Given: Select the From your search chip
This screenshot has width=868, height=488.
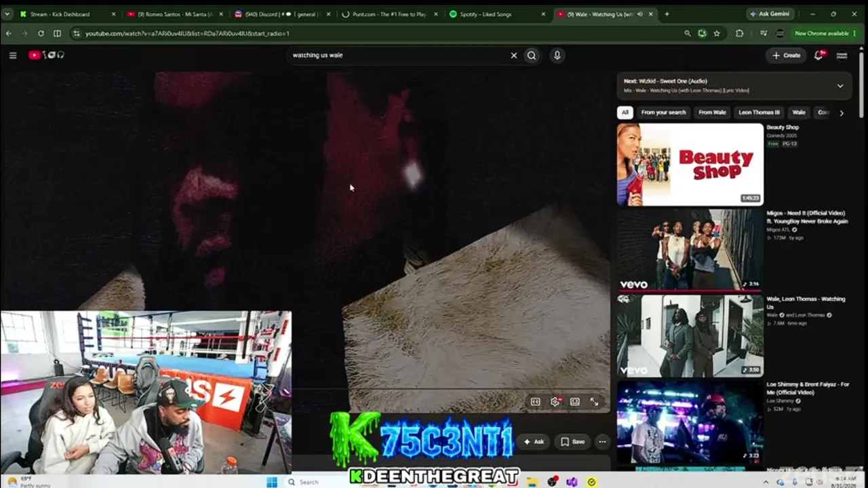Looking at the screenshot, I should click(663, 113).
